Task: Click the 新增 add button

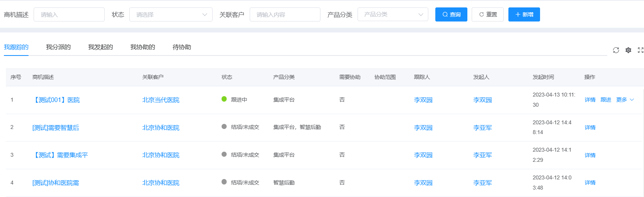Action: pyautogui.click(x=524, y=14)
